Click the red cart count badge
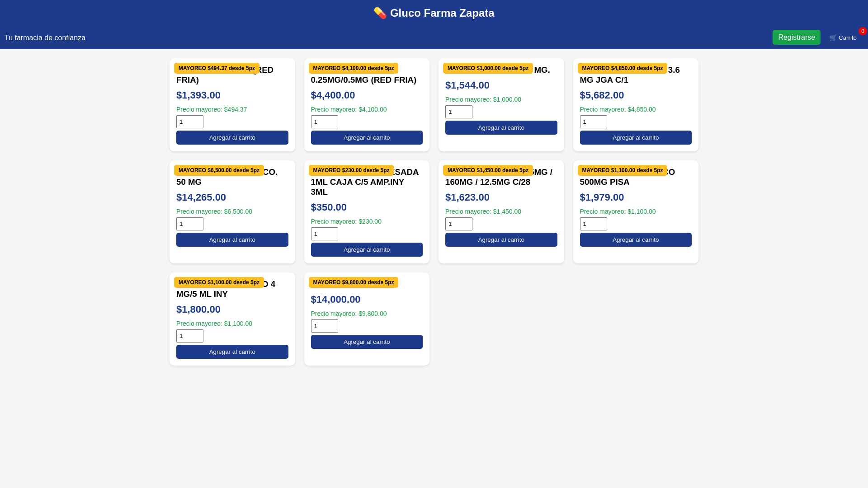The height and width of the screenshot is (488, 868). (x=863, y=31)
